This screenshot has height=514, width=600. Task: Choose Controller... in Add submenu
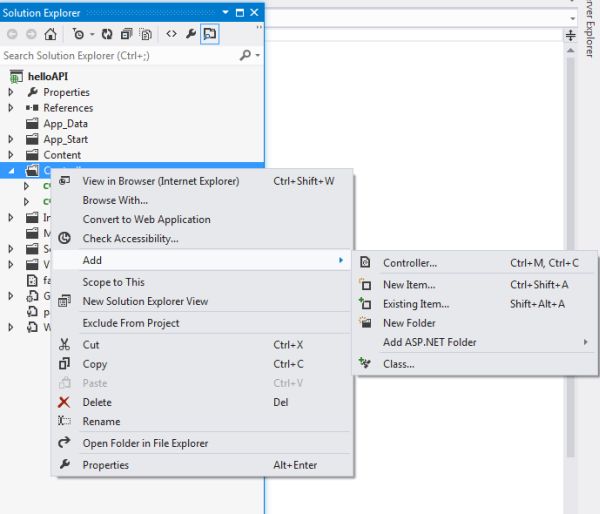(474, 263)
